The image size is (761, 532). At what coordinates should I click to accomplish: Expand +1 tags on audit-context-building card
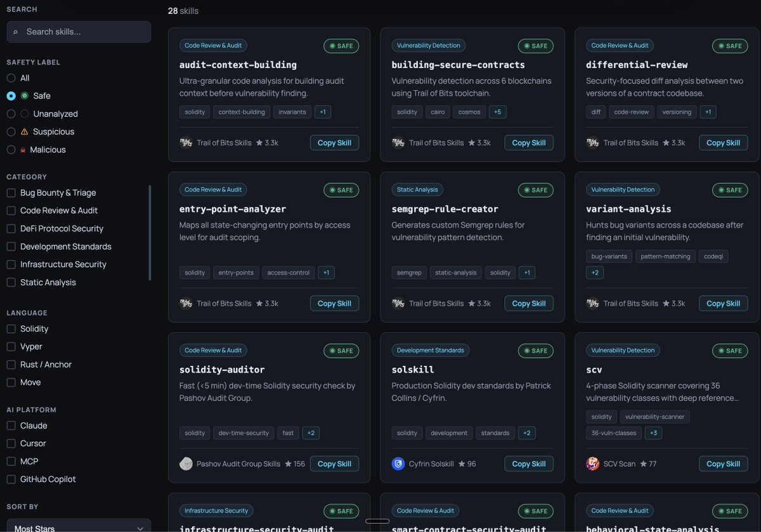322,112
